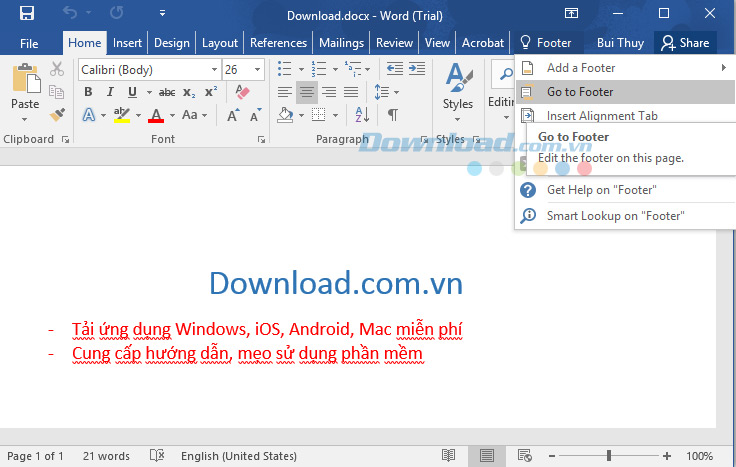Select Go to Footer menu item
736x467 pixels.
pos(625,92)
